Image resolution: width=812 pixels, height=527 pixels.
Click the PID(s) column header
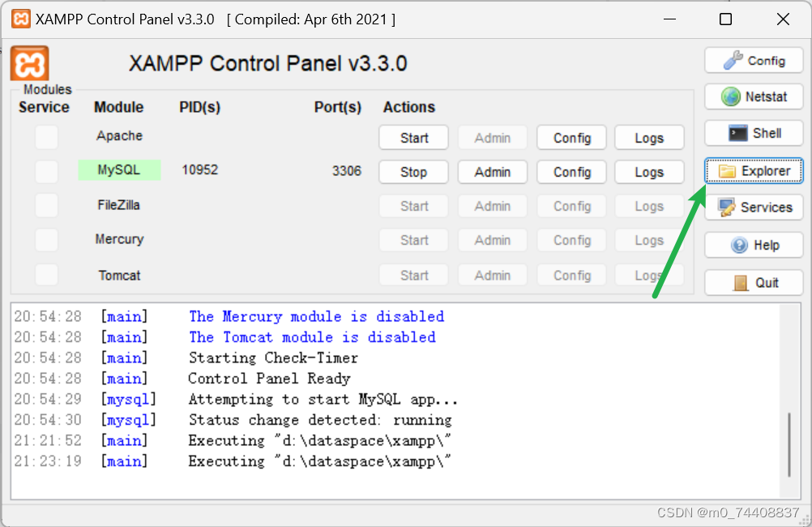[x=200, y=107]
